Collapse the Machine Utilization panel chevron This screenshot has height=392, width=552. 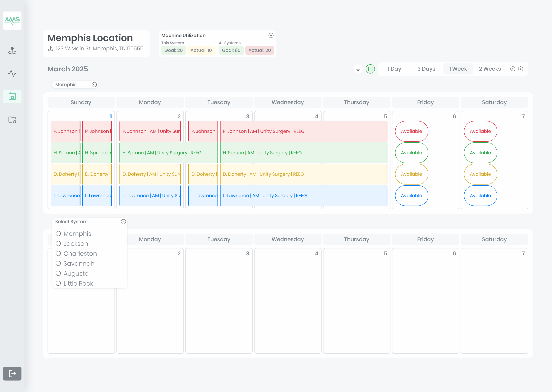271,35
